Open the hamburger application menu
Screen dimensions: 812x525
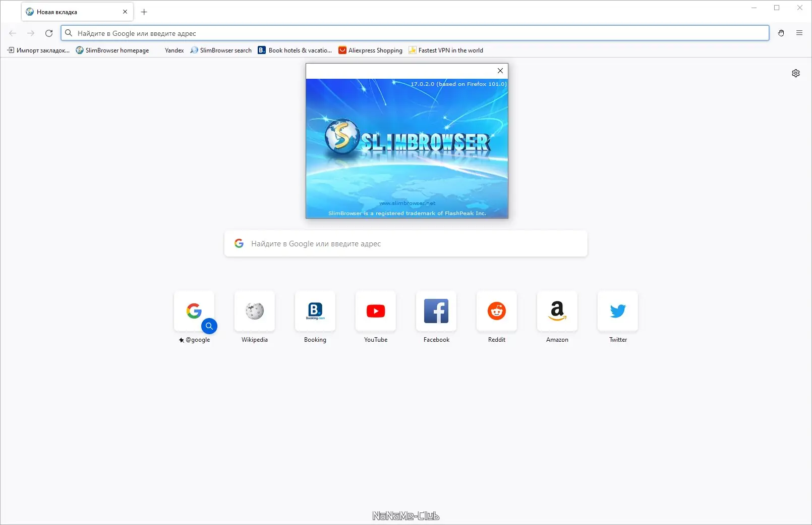tap(799, 33)
